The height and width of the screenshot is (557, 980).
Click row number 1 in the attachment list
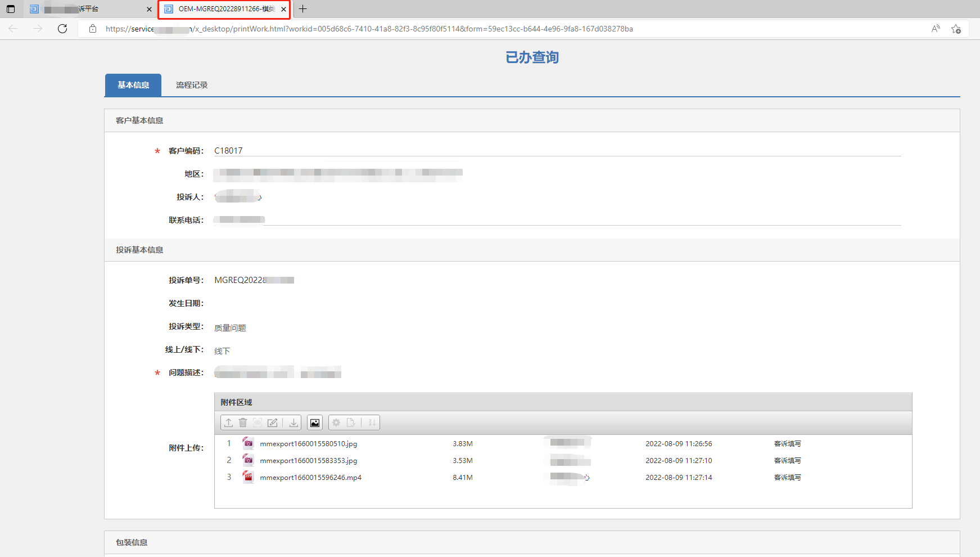coord(229,443)
